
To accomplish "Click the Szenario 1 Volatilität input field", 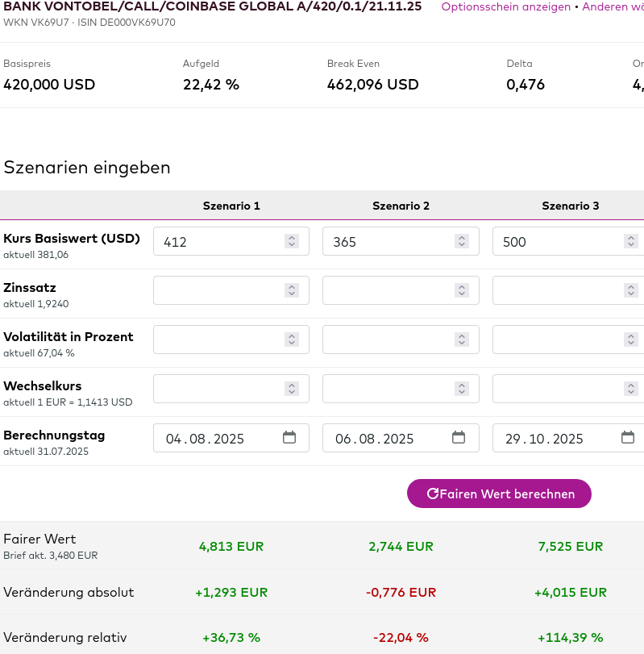I will click(218, 339).
